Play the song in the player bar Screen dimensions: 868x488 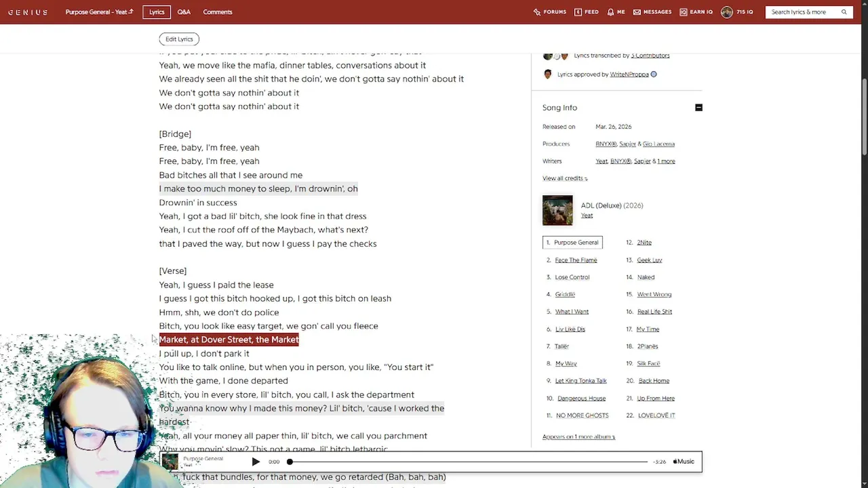[x=256, y=462]
